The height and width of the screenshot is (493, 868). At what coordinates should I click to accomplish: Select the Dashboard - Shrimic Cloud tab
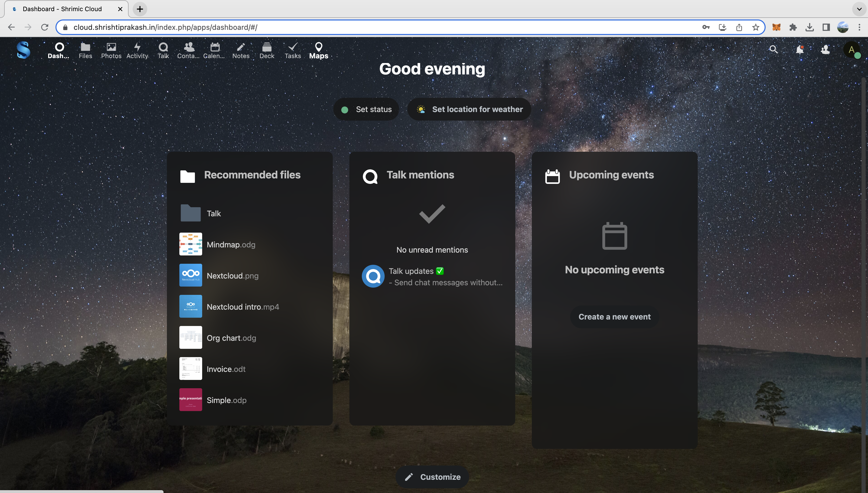point(63,9)
